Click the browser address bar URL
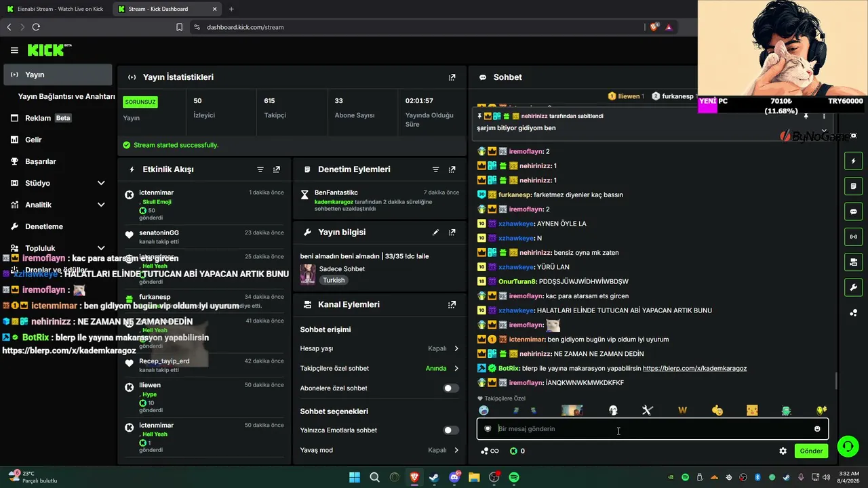This screenshot has height=488, width=868. tap(245, 27)
